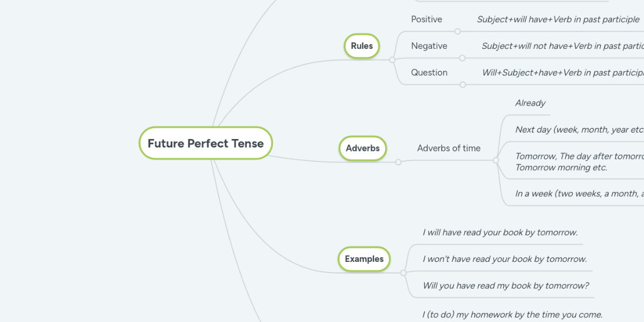
Task: Click "I will have read your book" example
Action: tap(500, 232)
